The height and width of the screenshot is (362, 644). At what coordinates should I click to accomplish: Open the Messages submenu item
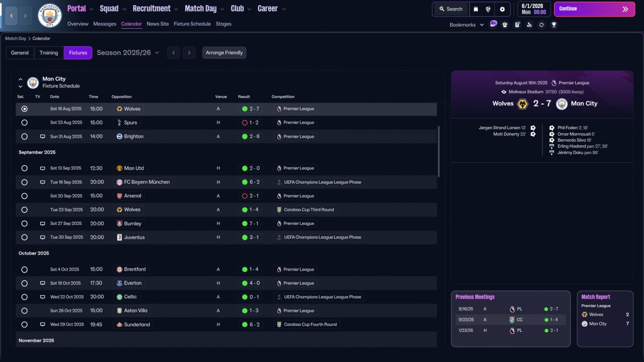[105, 24]
